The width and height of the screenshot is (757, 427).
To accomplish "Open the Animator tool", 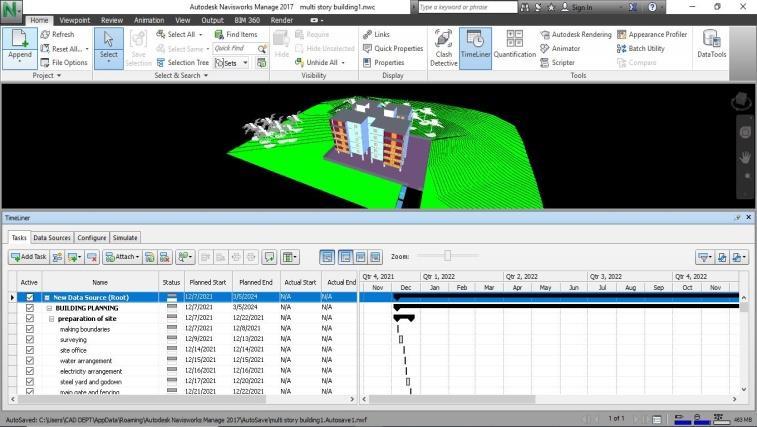I will (560, 48).
